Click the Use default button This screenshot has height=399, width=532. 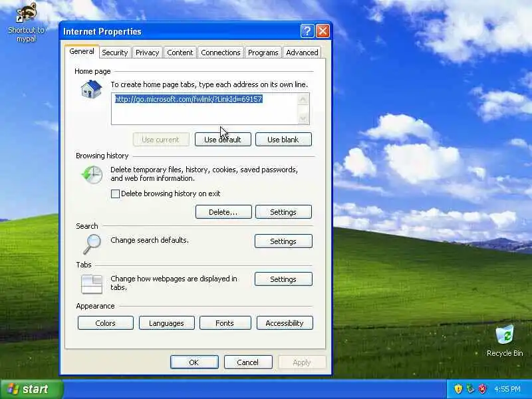tap(223, 140)
